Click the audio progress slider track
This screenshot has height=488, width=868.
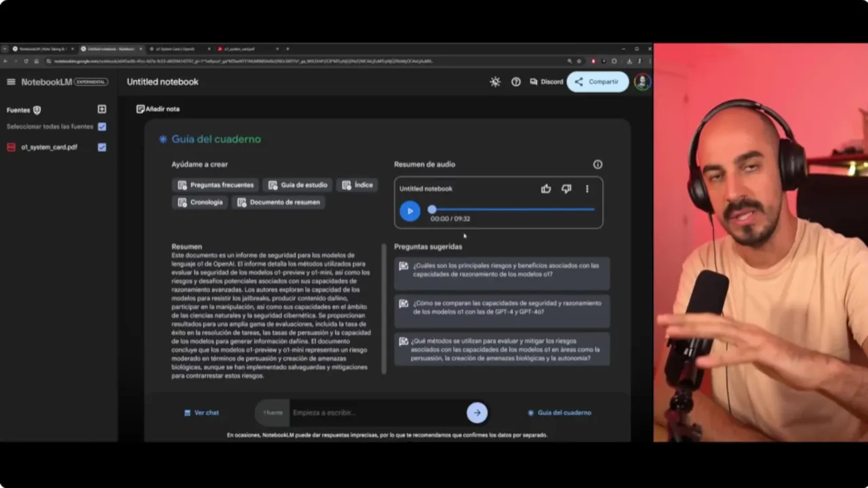[x=513, y=209]
